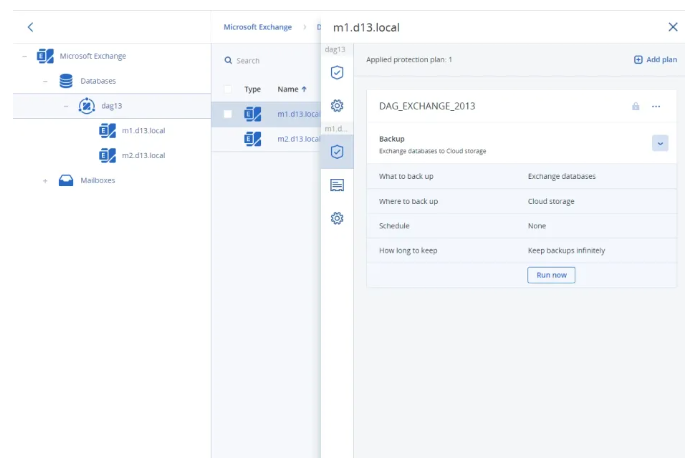Close the m1.d13.local details panel
691x462 pixels.
(672, 27)
